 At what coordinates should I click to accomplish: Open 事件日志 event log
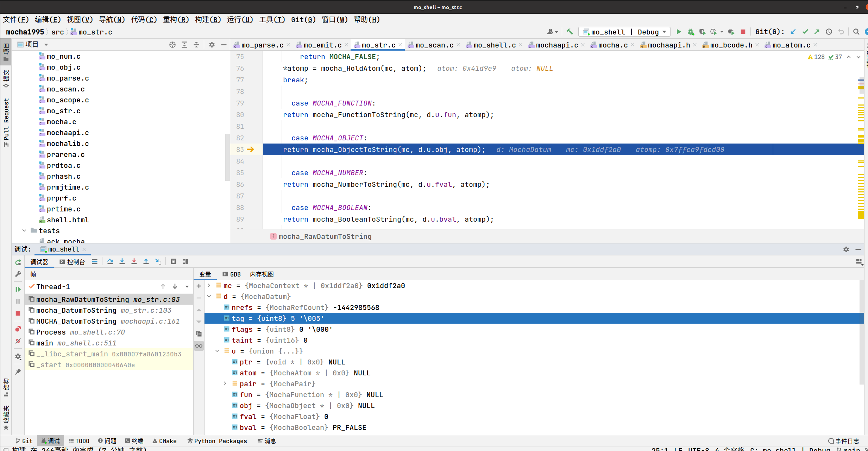(x=844, y=441)
